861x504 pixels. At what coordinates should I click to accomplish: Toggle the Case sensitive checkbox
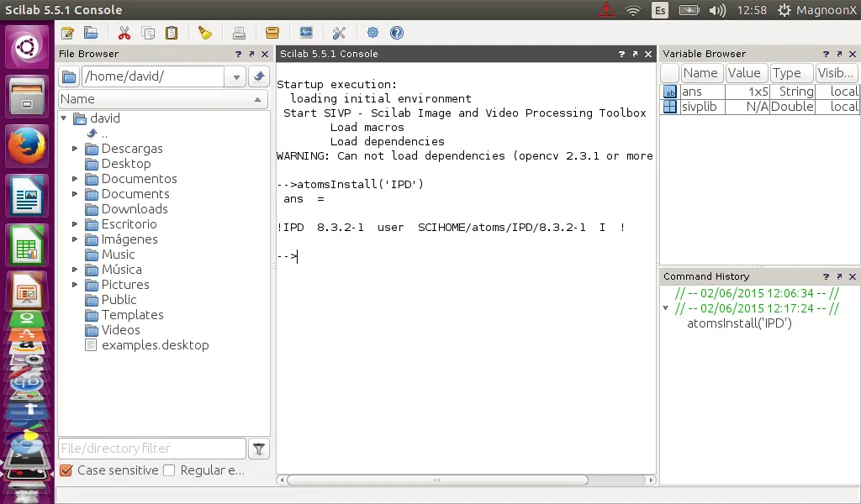(66, 470)
